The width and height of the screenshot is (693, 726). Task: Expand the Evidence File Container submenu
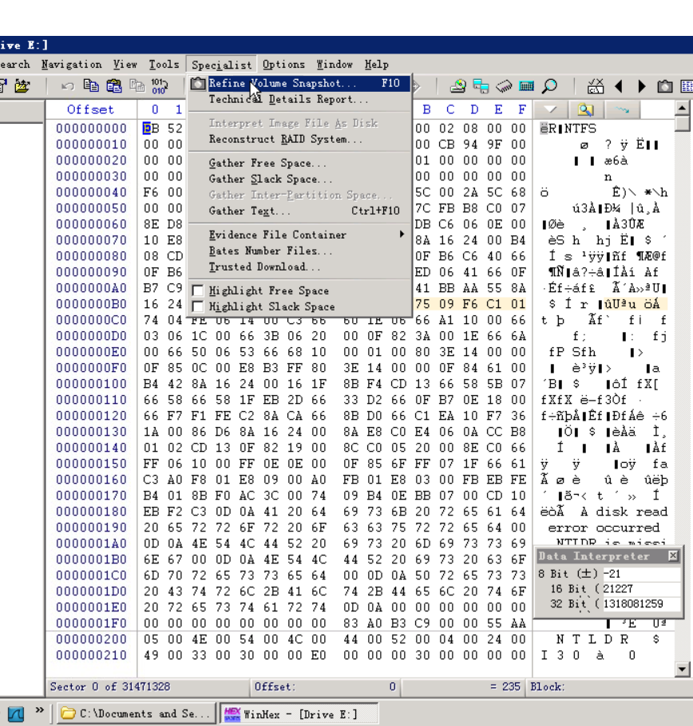(299, 235)
